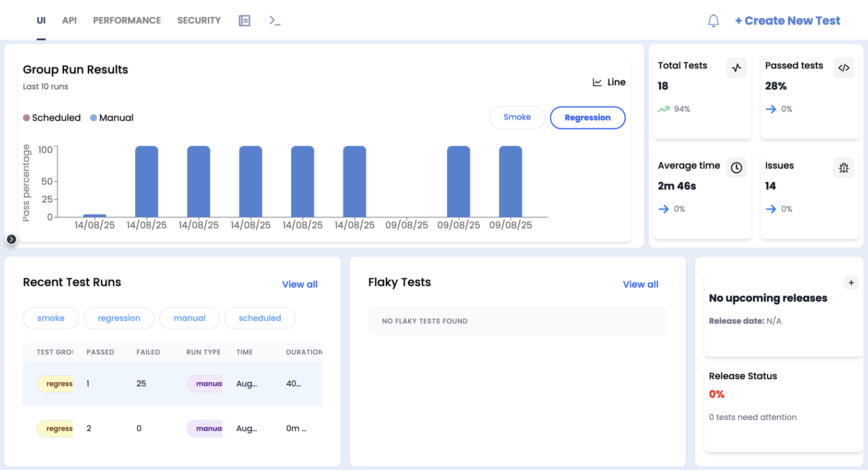Select the regression run row with 25 failures
868x470 pixels.
pos(172,383)
